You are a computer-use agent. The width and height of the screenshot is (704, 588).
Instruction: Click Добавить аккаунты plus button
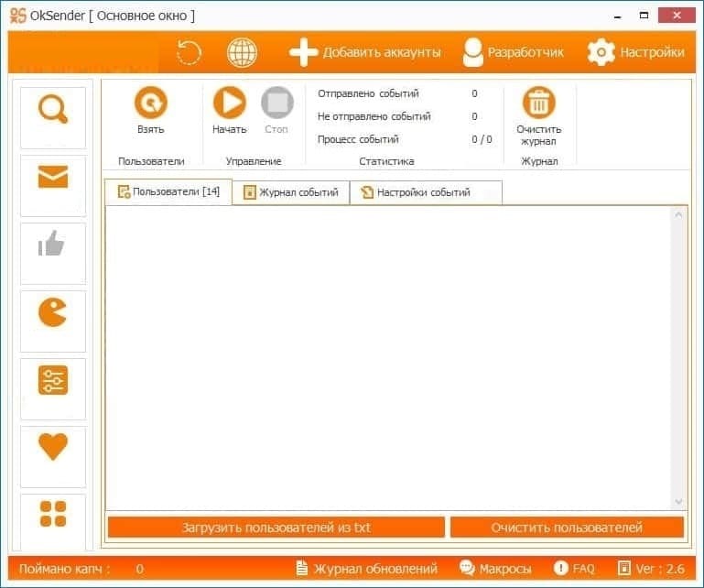pos(364,52)
